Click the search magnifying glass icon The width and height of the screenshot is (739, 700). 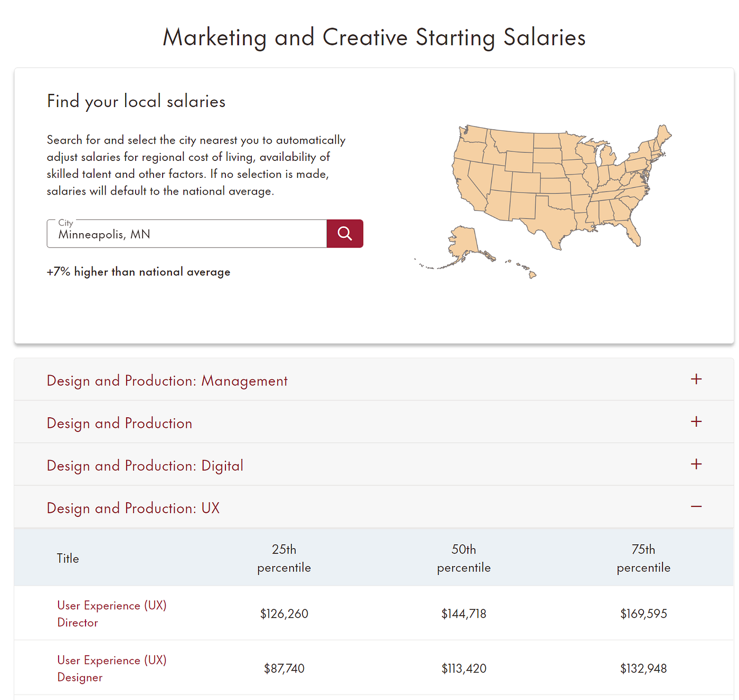tap(345, 233)
